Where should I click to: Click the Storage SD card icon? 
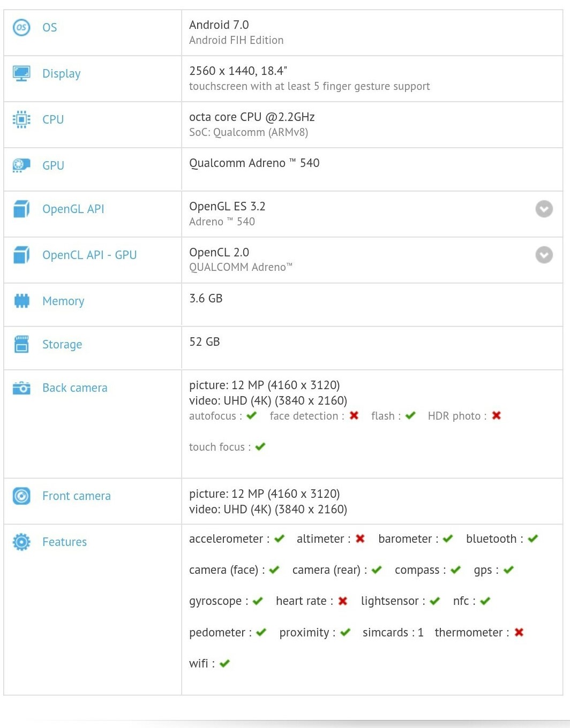pyautogui.click(x=21, y=344)
